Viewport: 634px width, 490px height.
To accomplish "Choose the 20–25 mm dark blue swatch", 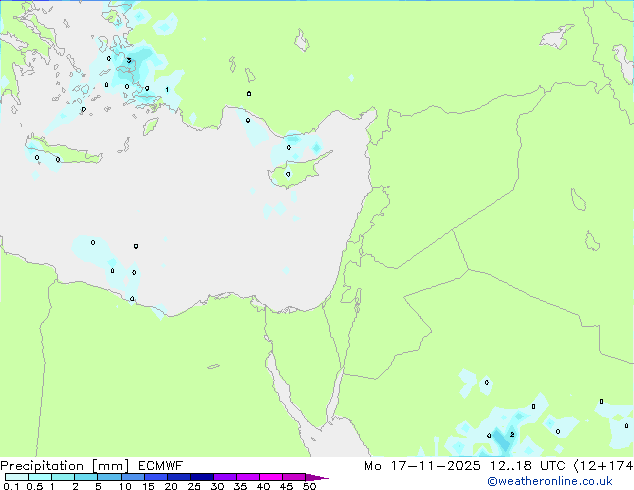I will click(179, 477).
